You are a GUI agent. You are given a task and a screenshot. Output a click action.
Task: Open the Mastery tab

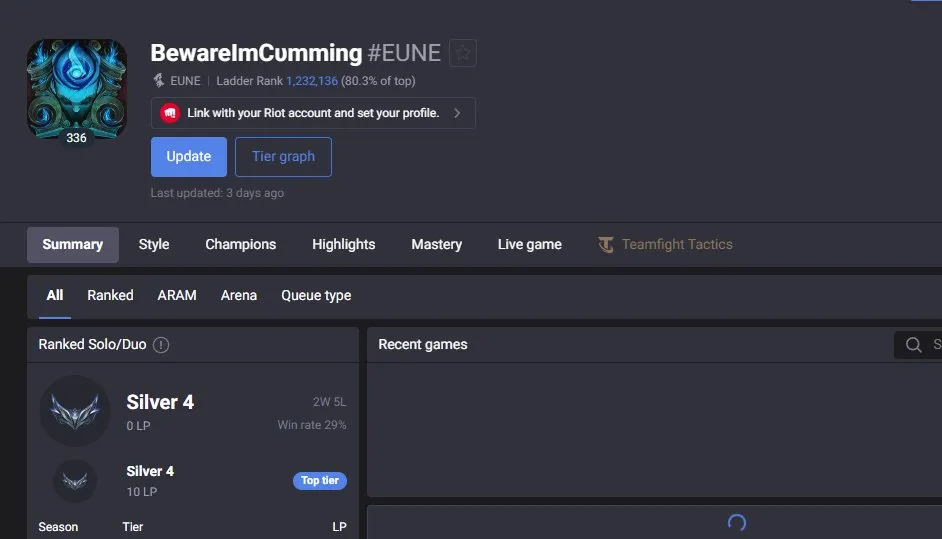437,245
